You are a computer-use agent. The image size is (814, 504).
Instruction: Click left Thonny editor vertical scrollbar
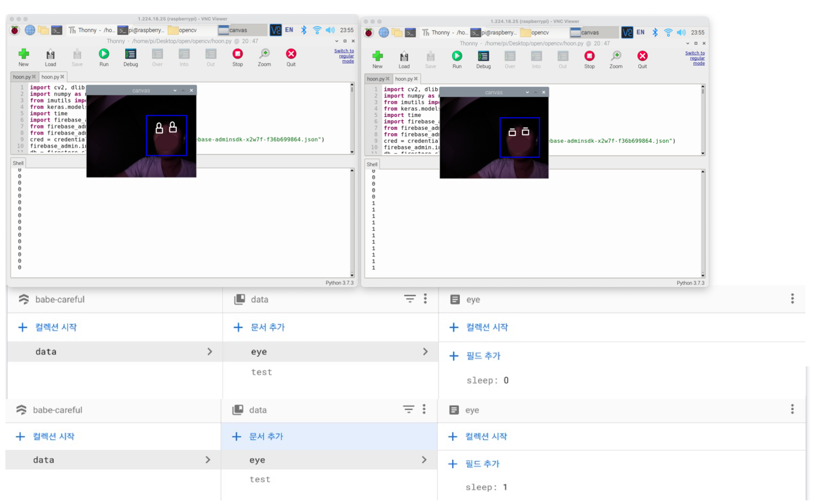(x=352, y=118)
